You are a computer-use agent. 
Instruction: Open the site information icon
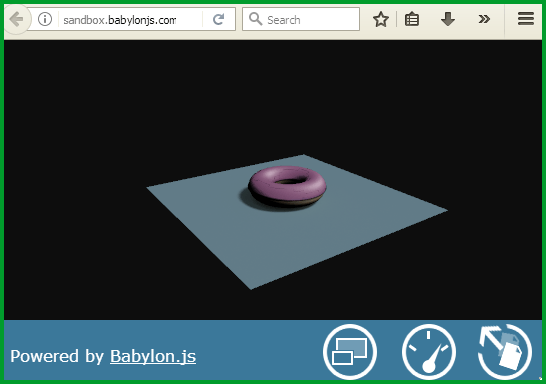[x=45, y=19]
